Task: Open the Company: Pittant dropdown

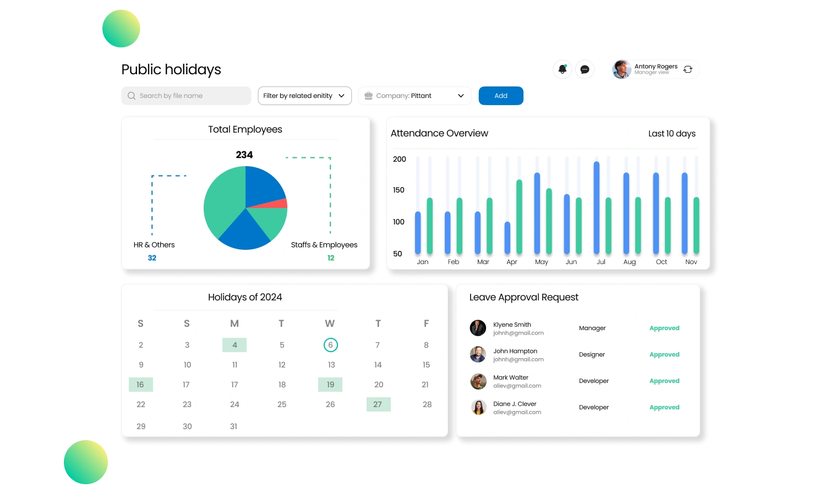Action: (x=415, y=96)
